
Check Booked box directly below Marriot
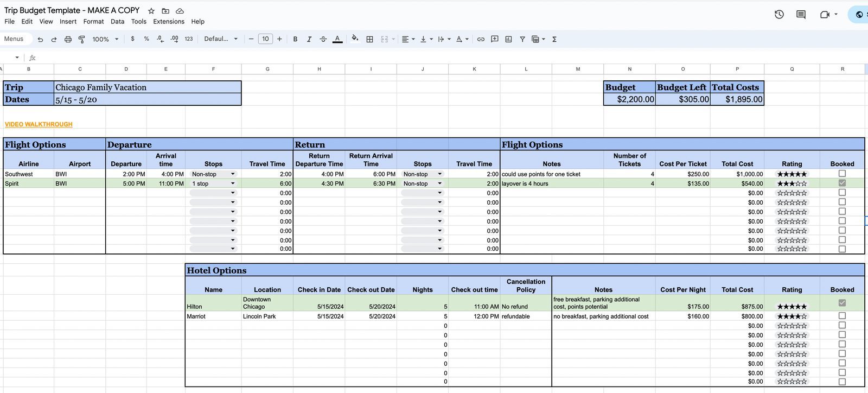842,325
